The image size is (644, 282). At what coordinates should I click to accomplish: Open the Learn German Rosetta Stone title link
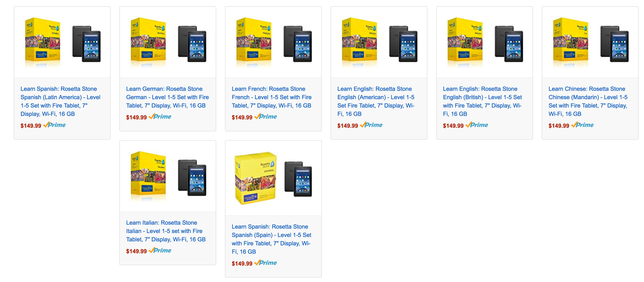167,97
